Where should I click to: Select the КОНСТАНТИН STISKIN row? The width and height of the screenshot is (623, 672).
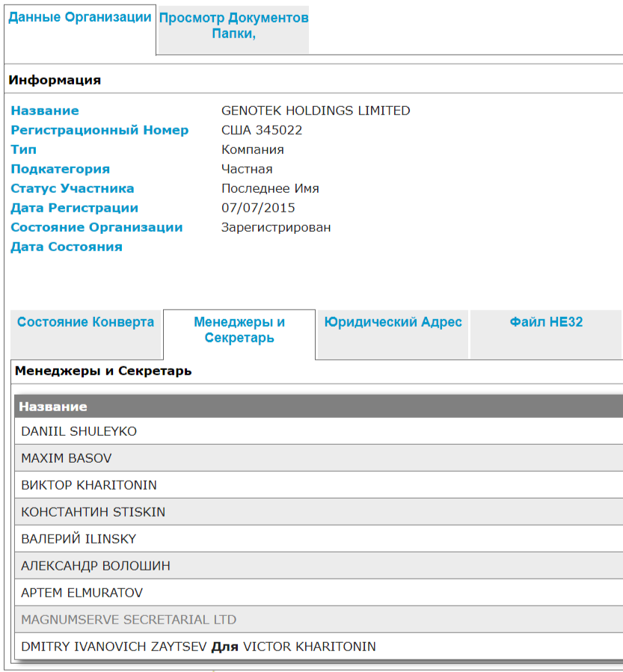pyautogui.click(x=319, y=512)
